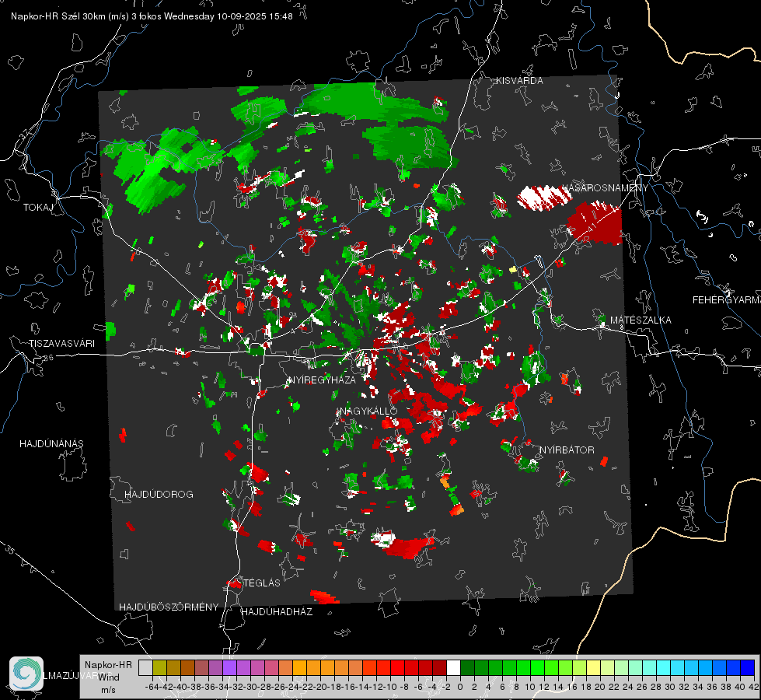Click the white swatch between -2 and 0
Image resolution: width=761 pixels, height=700 pixels.
click(453, 667)
